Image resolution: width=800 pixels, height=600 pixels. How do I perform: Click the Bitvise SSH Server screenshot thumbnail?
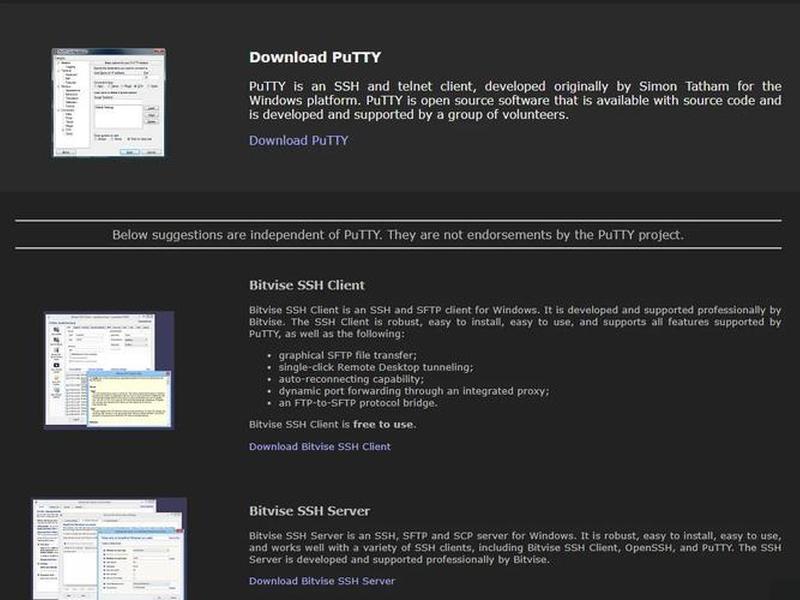tap(109, 549)
